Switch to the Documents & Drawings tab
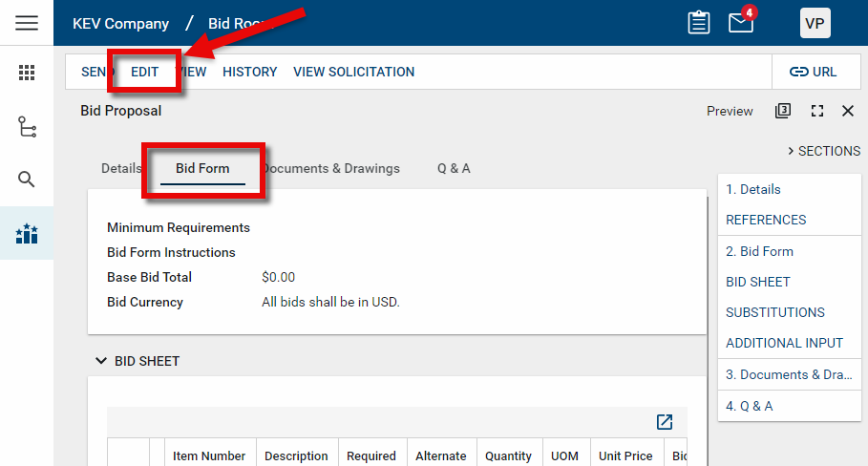This screenshot has width=868, height=466. click(x=331, y=168)
